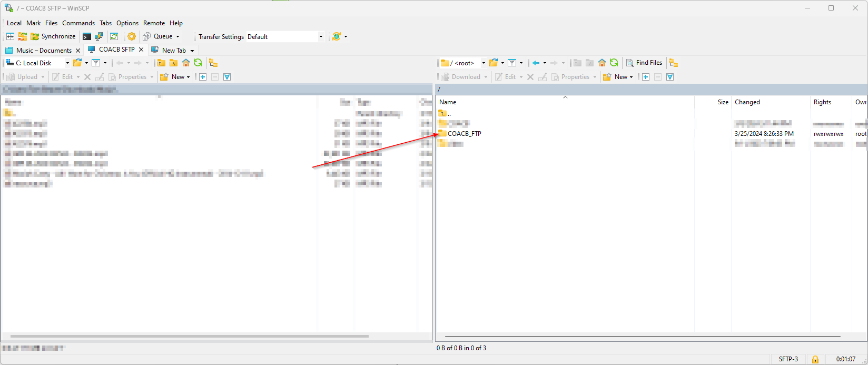Viewport: 868px width, 365px height.
Task: Select the COACB_FTP folder
Action: click(464, 134)
